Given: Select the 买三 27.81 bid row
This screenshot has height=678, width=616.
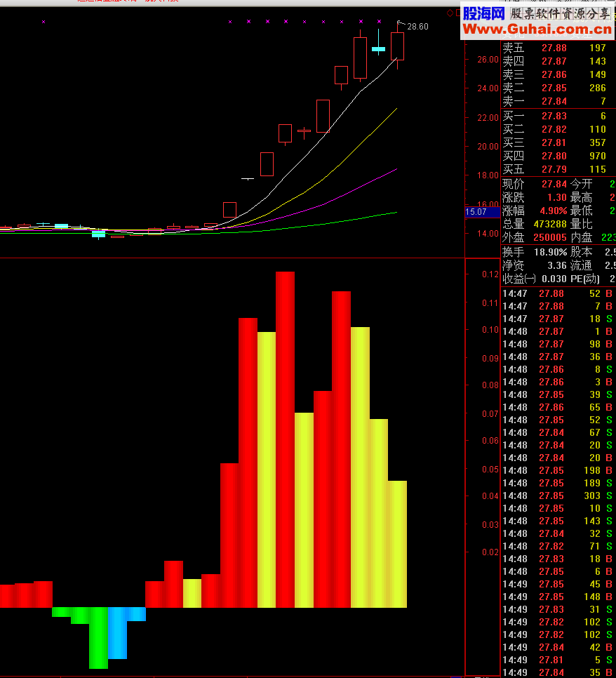Looking at the screenshot, I should click(x=558, y=142).
